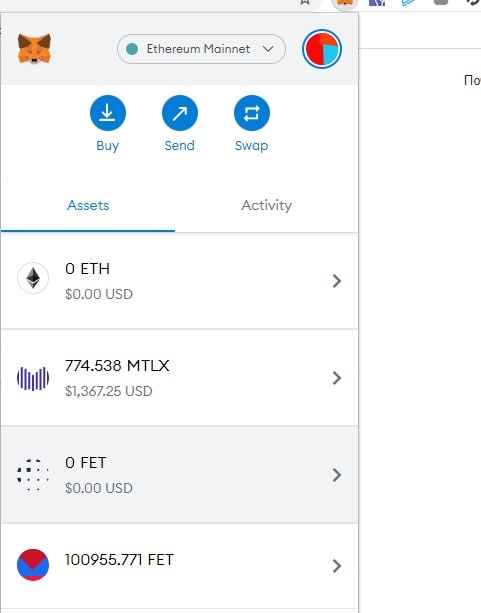Switch to the Assets tab

point(88,205)
